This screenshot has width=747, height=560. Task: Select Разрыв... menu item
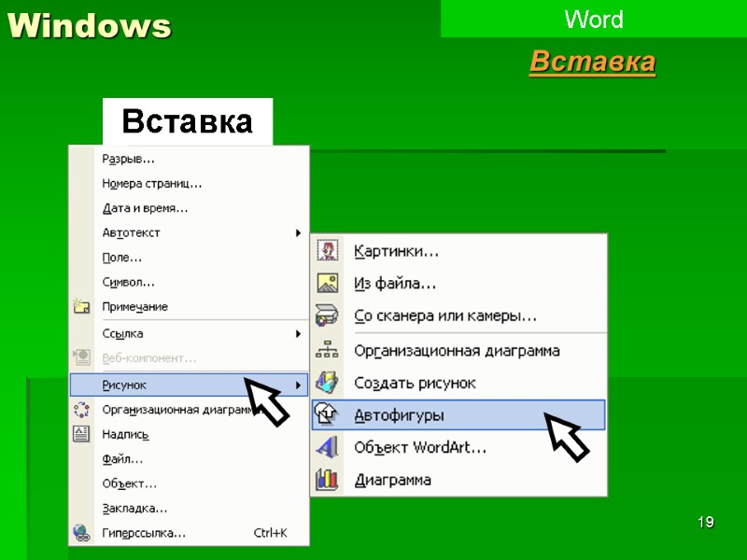190,159
